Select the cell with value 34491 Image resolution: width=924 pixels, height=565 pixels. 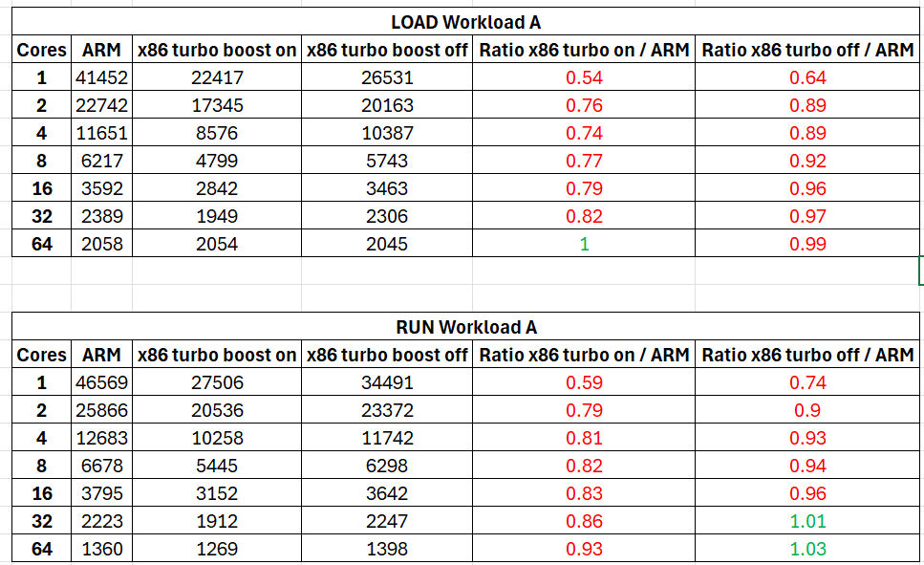[x=387, y=382]
